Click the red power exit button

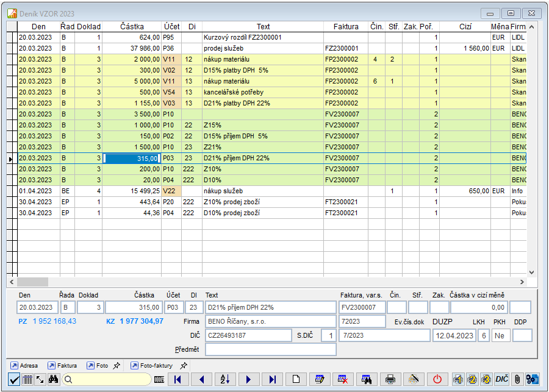click(437, 379)
